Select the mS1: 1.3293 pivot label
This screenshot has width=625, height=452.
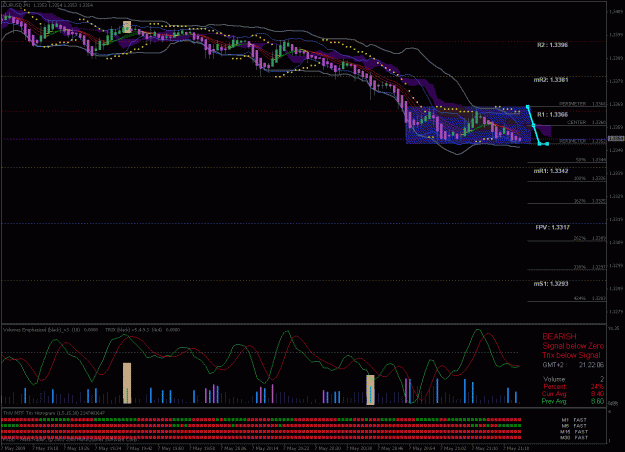551,284
